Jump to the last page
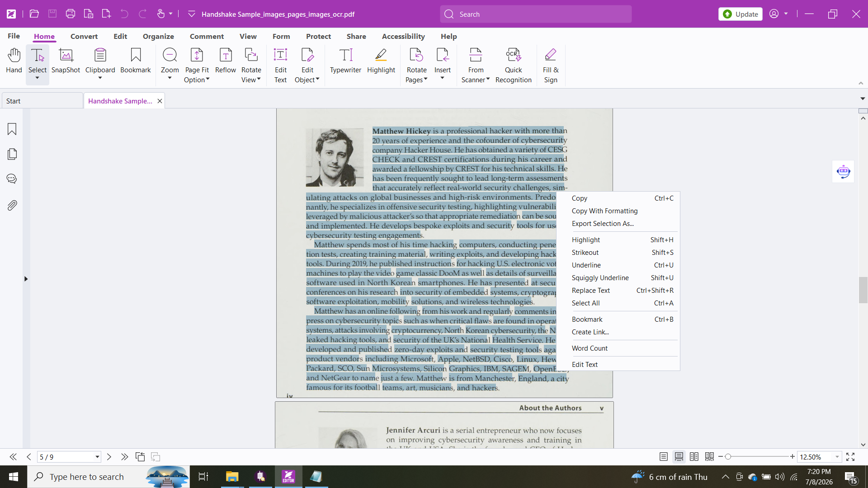868x488 pixels. (x=124, y=457)
